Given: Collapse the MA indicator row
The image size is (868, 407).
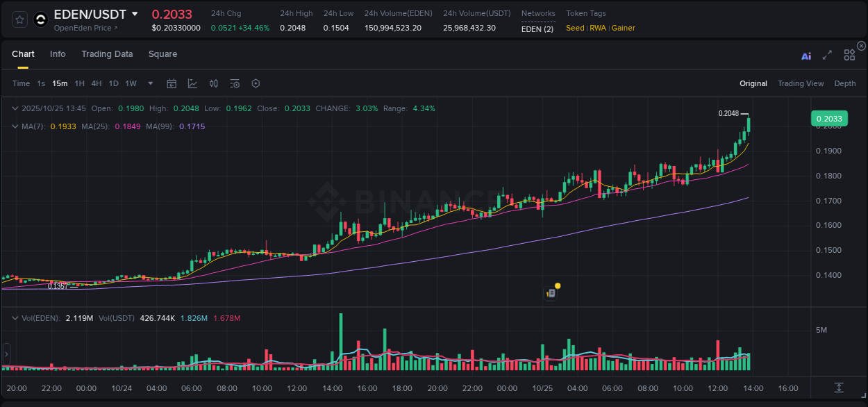Looking at the screenshot, I should 15,126.
